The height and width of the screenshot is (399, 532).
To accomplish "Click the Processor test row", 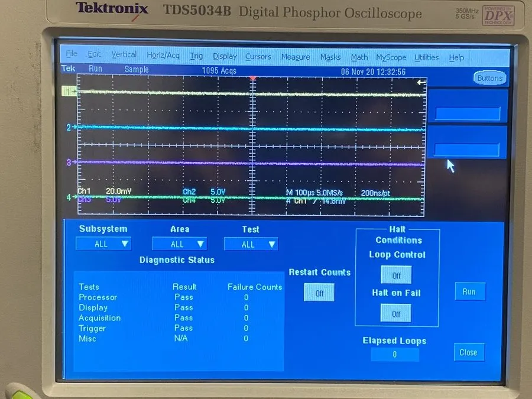I will 164,297.
